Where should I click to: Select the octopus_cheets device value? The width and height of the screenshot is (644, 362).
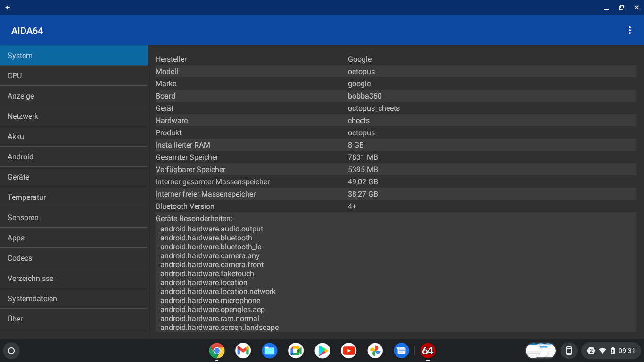click(374, 108)
